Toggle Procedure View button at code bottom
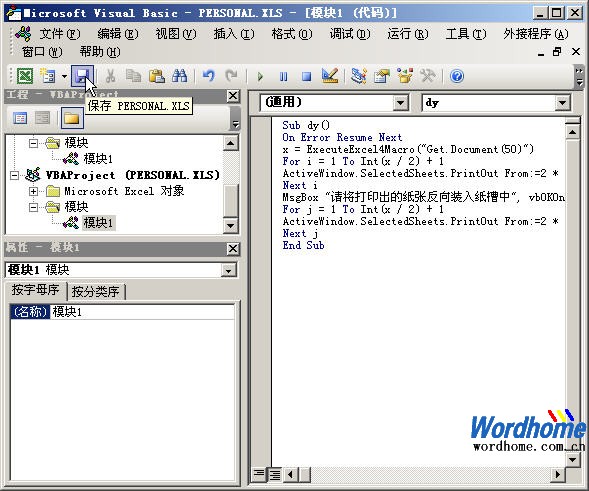Screen dimensions: 589x491 point(258,474)
